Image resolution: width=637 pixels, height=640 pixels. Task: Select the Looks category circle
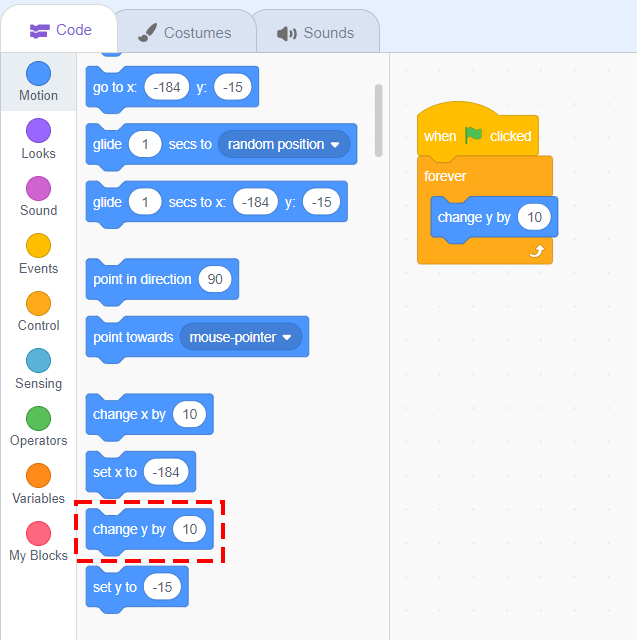[x=38, y=131]
